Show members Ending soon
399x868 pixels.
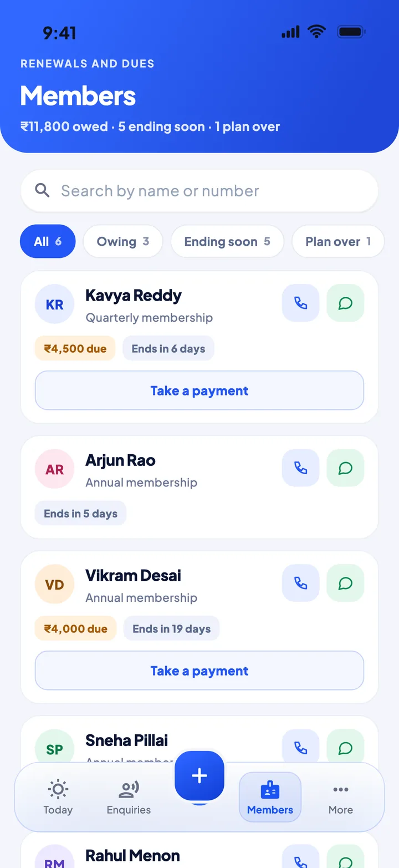click(x=227, y=241)
